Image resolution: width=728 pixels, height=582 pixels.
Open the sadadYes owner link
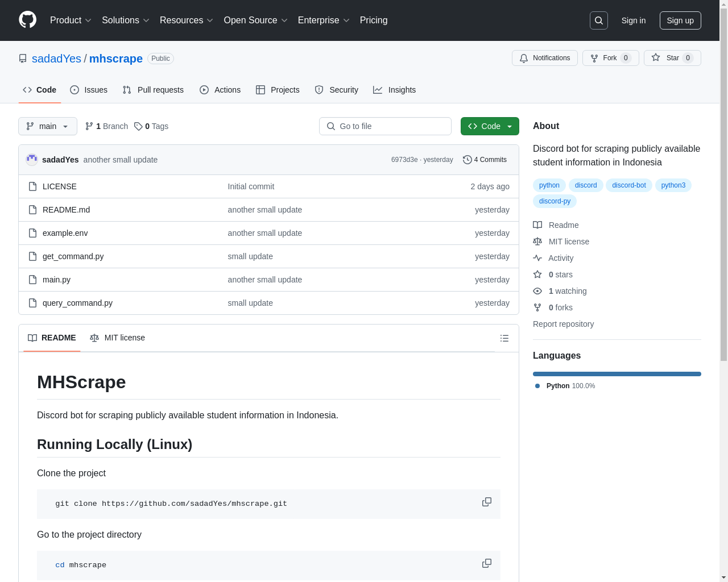click(x=56, y=59)
